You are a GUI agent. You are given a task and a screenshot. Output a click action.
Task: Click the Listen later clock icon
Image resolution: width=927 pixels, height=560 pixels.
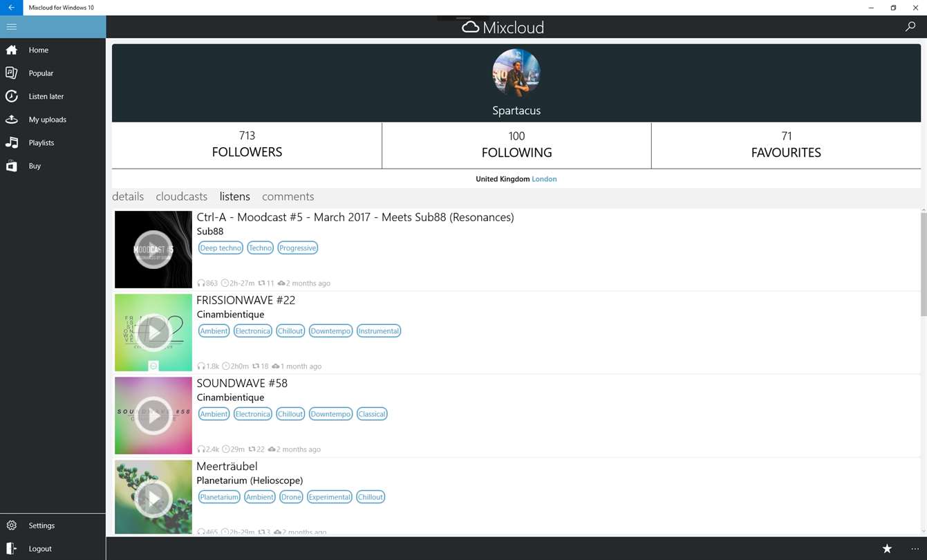(11, 96)
